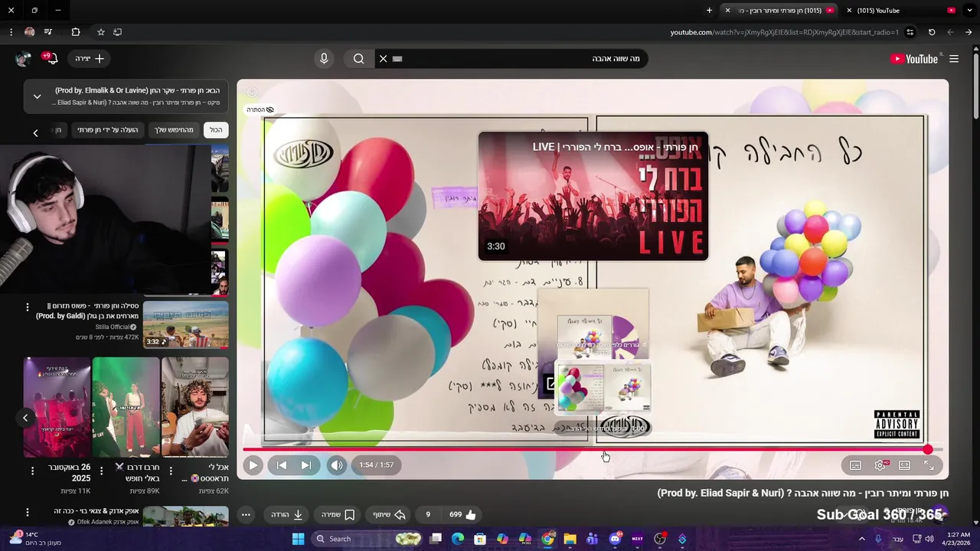
Task: Click the שיתוף share button
Action: tap(388, 515)
